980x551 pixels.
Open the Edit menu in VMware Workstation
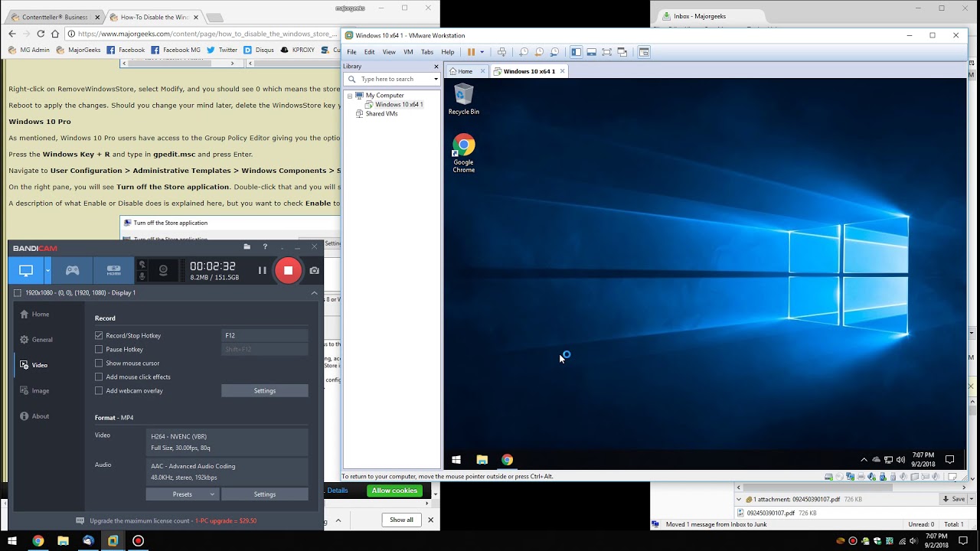click(x=369, y=52)
